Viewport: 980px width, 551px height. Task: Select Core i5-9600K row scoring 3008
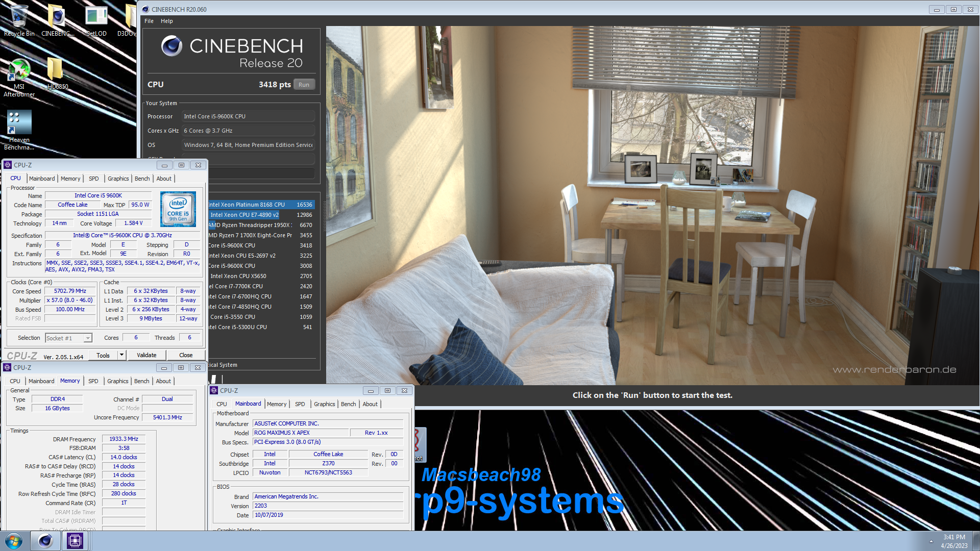(261, 266)
